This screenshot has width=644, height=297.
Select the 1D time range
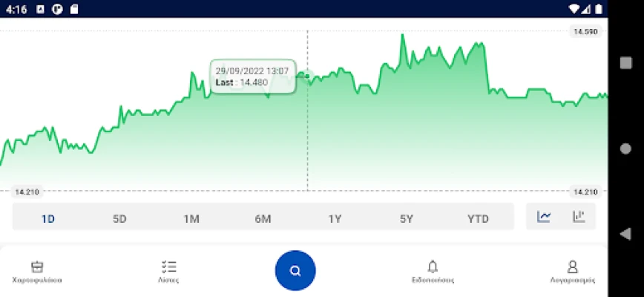tap(48, 218)
